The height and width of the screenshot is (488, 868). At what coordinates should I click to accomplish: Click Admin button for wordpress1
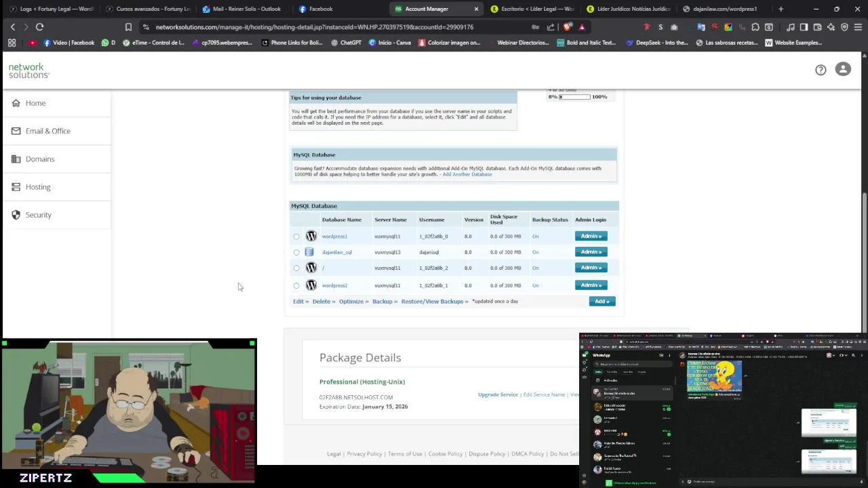tap(591, 236)
